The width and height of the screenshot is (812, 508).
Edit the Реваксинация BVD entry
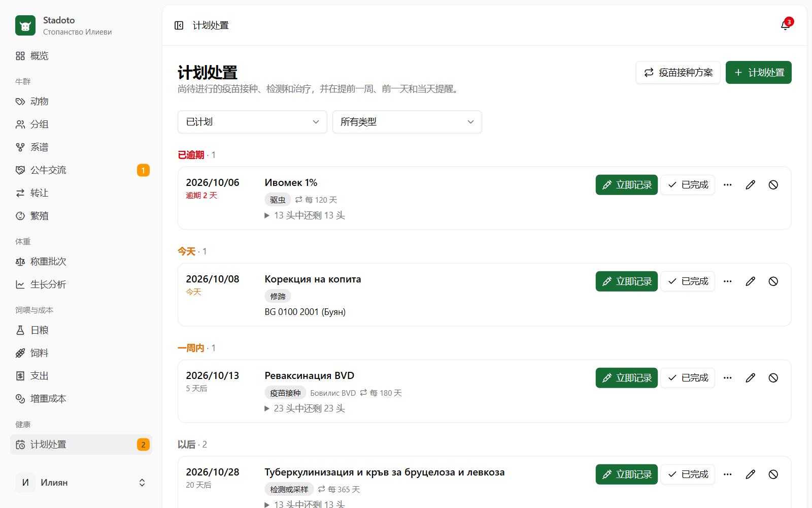click(x=750, y=378)
